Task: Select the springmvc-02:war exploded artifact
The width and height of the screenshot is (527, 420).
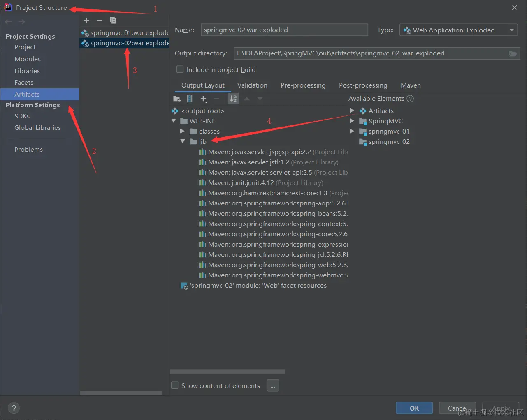Action: point(125,43)
